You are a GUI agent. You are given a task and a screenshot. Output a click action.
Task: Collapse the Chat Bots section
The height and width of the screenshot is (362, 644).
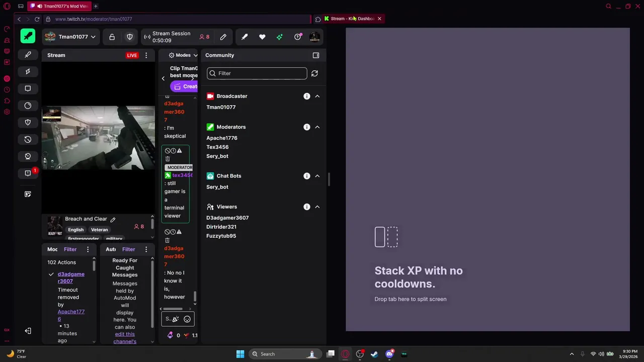(x=317, y=176)
